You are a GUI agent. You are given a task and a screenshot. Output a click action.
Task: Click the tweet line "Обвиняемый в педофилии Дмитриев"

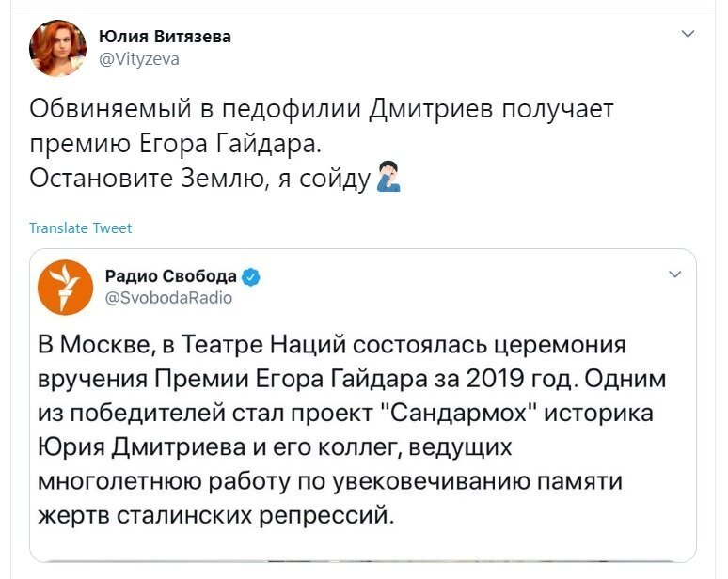pos(261,111)
